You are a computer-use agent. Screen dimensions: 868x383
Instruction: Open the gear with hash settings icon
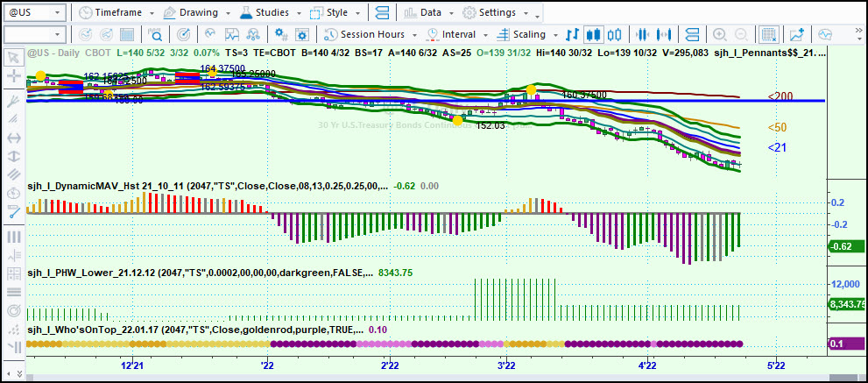point(281,34)
